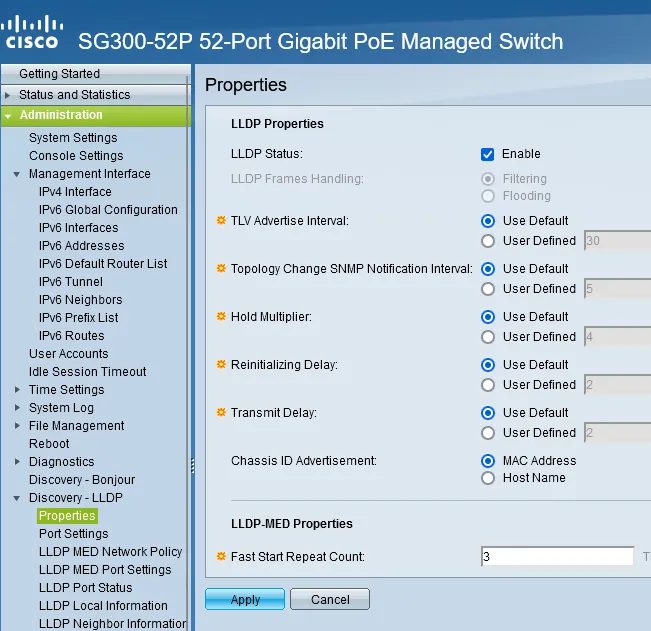The height and width of the screenshot is (631, 651).
Task: Expand the Diagnostics tree arrow
Action: (x=17, y=462)
